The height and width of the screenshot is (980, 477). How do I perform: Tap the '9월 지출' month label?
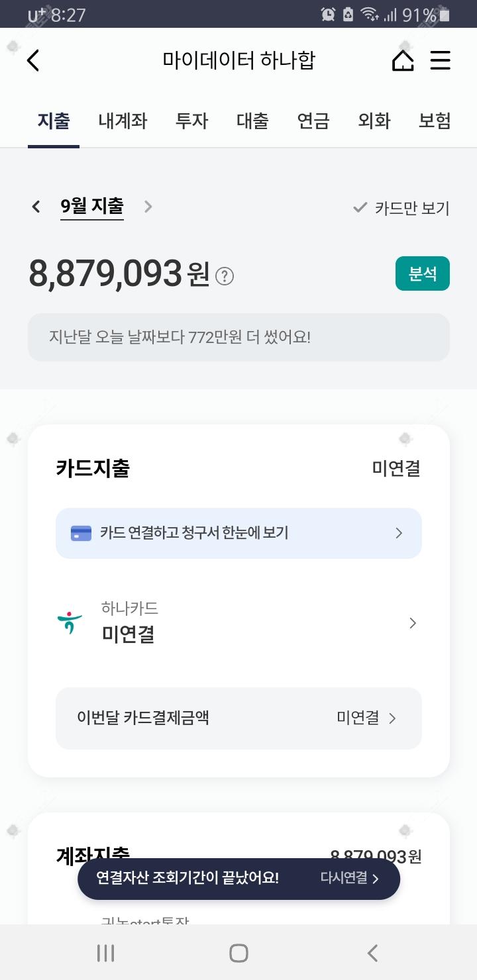92,207
